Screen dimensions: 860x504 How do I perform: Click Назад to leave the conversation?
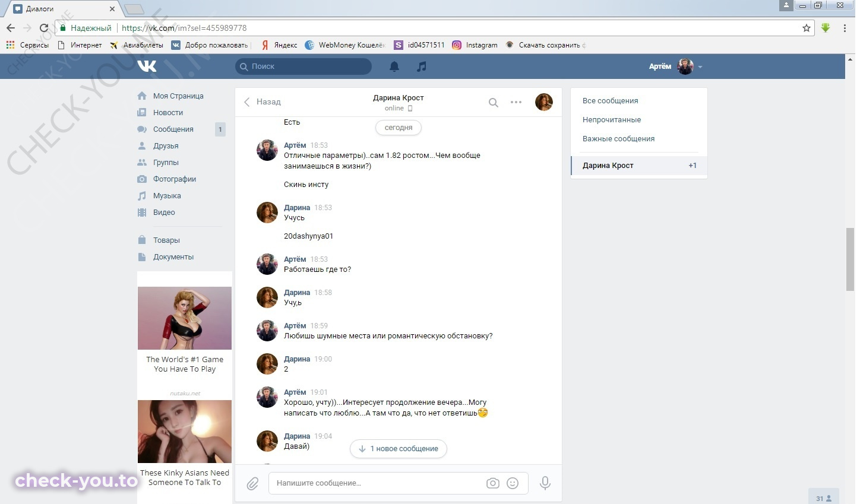[x=262, y=102]
